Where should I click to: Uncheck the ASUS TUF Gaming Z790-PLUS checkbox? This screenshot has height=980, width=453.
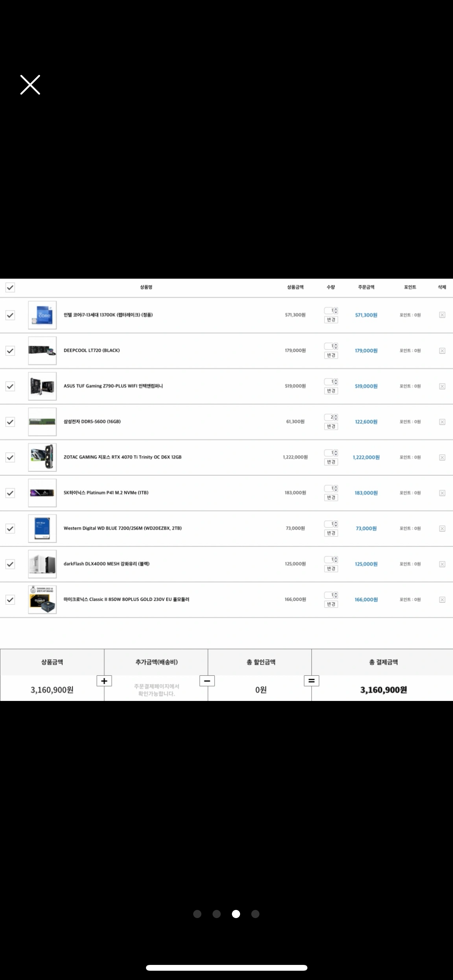tap(10, 386)
